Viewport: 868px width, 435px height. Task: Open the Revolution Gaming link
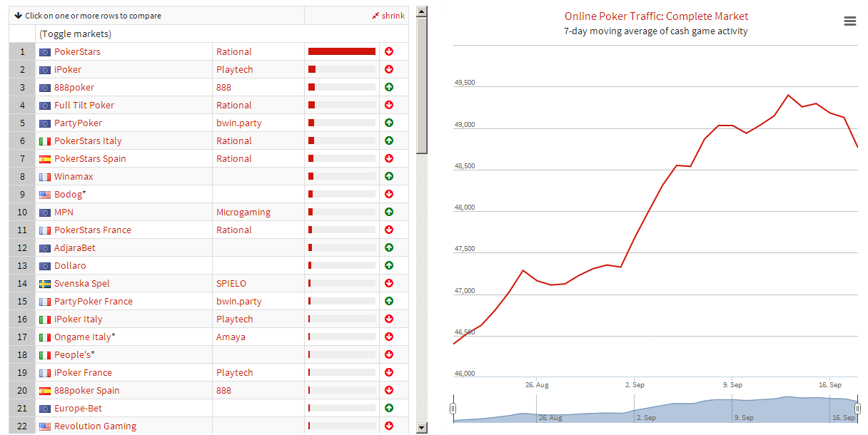[x=95, y=426]
